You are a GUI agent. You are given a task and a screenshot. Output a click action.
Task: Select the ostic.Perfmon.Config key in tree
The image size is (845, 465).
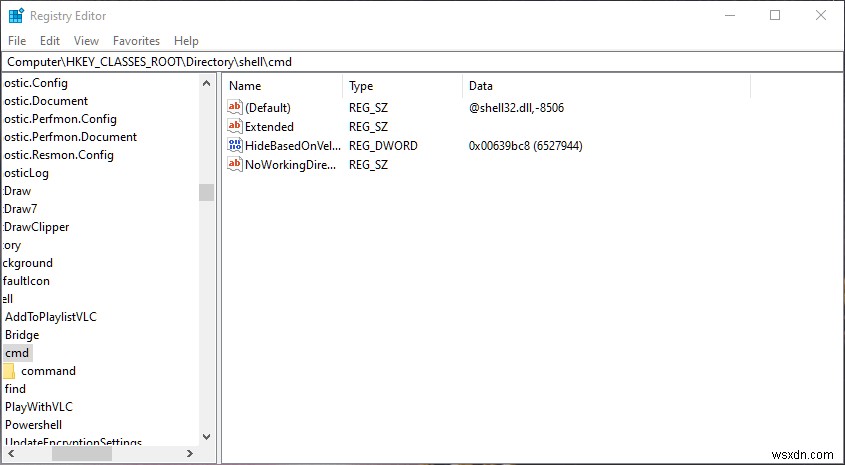59,119
